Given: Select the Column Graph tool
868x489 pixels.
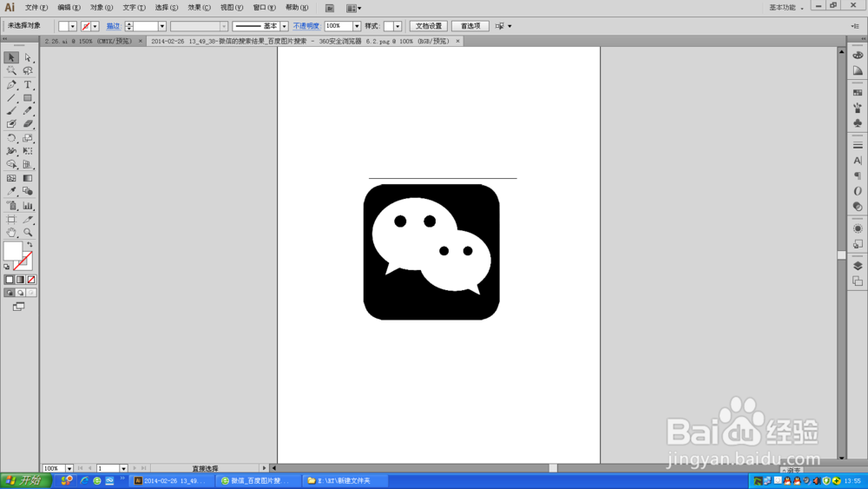Looking at the screenshot, I should [x=28, y=206].
